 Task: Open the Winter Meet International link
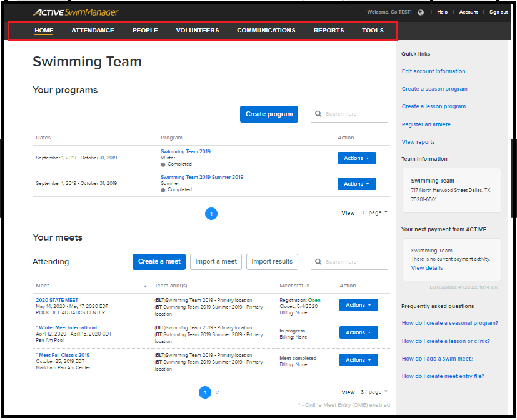pos(68,327)
